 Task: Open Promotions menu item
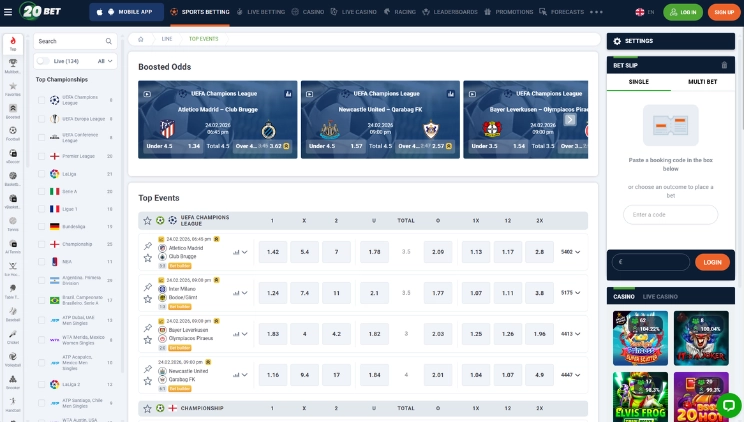pyautogui.click(x=509, y=12)
